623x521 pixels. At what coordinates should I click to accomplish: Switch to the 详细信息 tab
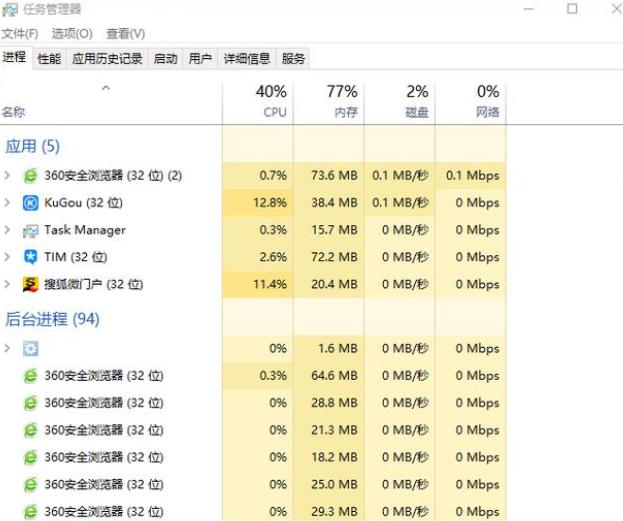click(247, 59)
